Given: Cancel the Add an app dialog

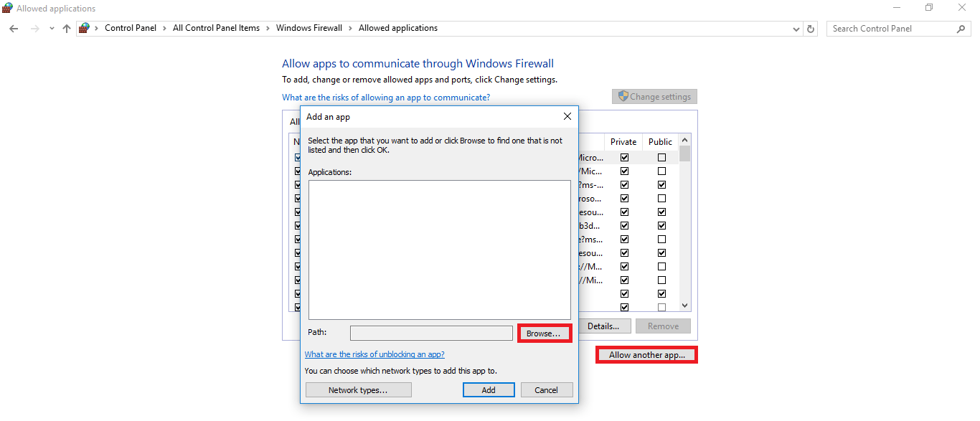Looking at the screenshot, I should (546, 390).
